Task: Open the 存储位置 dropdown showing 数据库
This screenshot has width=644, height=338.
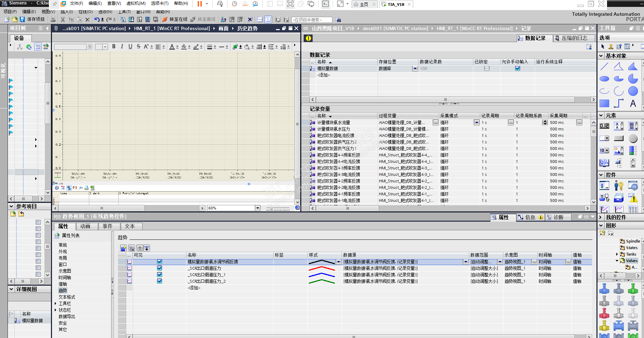Action: click(415, 68)
